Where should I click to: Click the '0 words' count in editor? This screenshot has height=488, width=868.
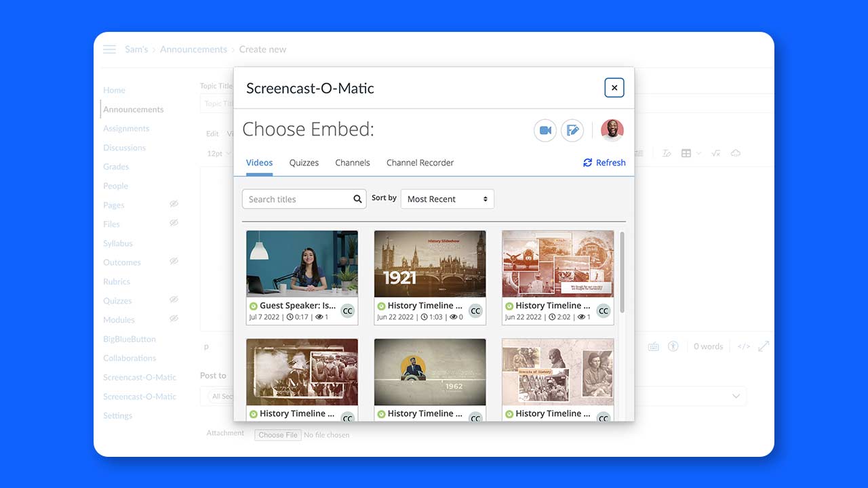(709, 346)
